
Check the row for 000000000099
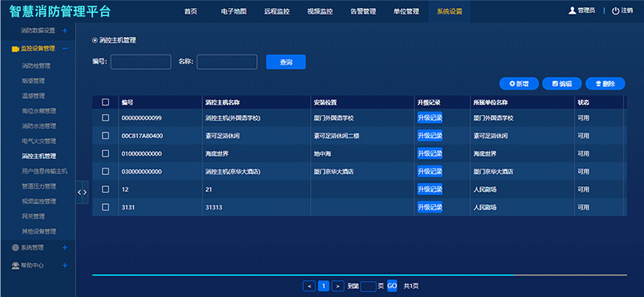(x=105, y=118)
